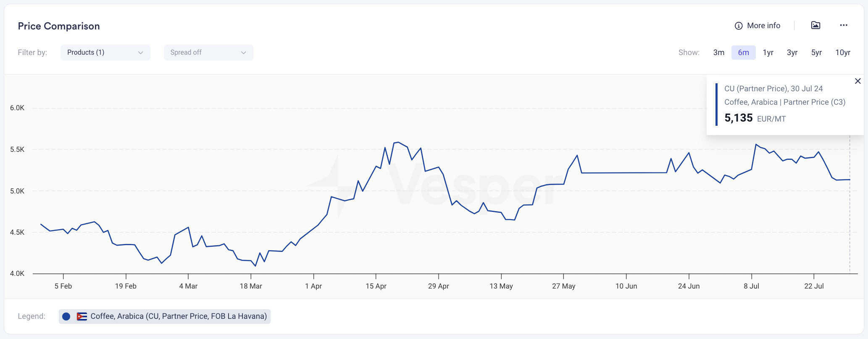Select the 6m time range
The width and height of the screenshot is (868, 339).
click(743, 53)
